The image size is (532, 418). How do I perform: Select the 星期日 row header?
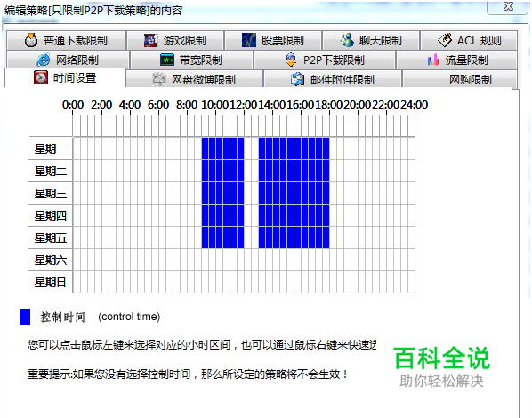[x=51, y=282]
